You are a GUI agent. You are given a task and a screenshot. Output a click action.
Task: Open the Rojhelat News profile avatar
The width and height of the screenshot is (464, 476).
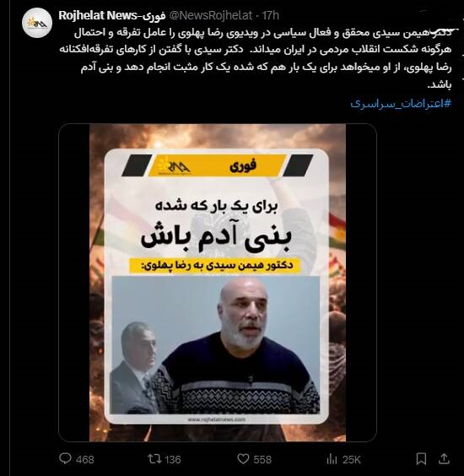click(x=37, y=23)
